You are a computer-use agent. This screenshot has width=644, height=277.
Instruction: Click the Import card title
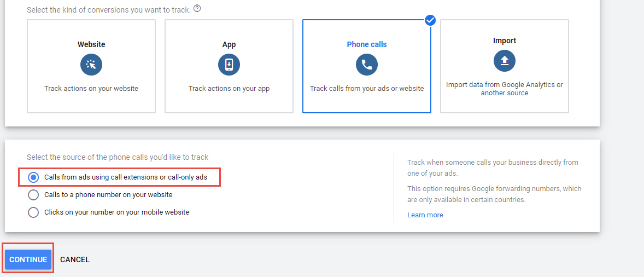(x=505, y=41)
